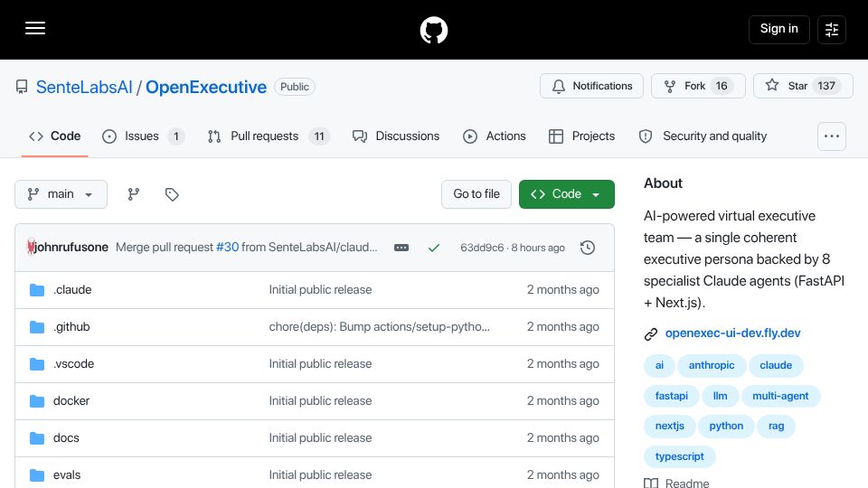The height and width of the screenshot is (488, 868).
Task: Go to GitHub homepage via logo
Action: tap(433, 30)
